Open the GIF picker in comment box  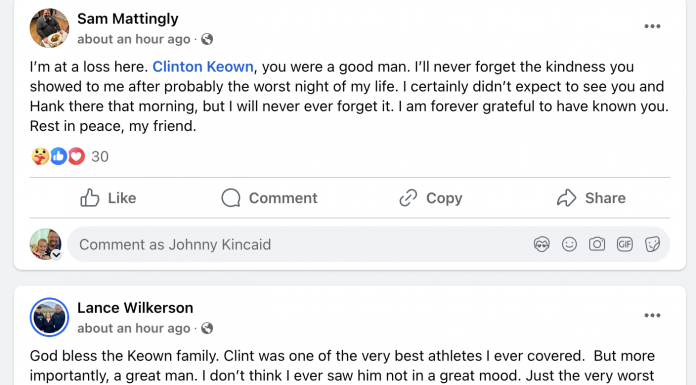click(x=625, y=244)
